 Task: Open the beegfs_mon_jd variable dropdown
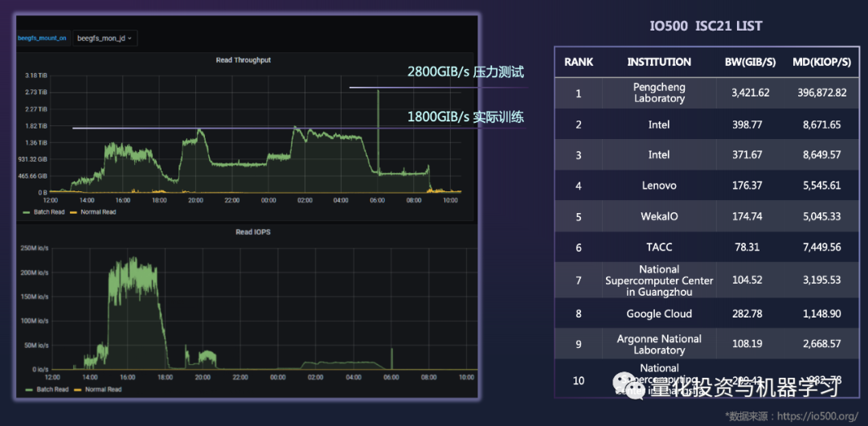point(104,38)
